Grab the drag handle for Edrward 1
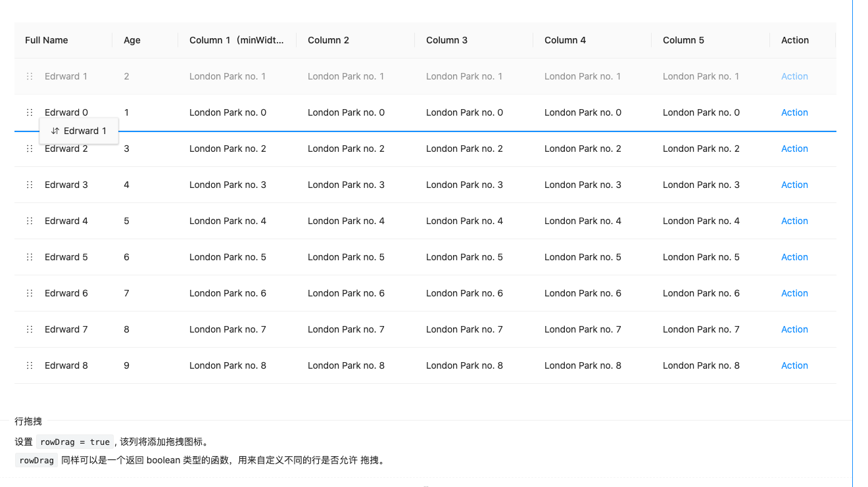 click(x=30, y=76)
